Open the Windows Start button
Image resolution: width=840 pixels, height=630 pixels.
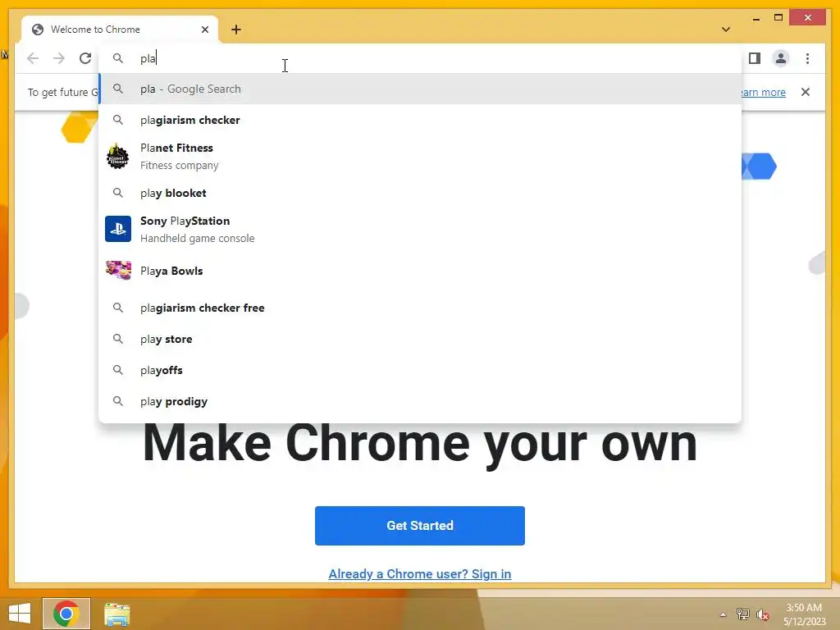tap(20, 614)
